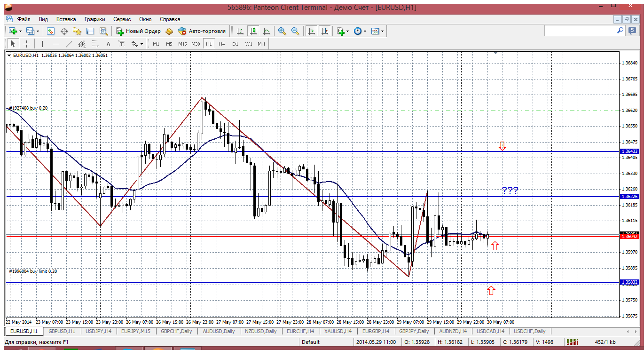Enable Авто-торговля button
This screenshot has width=644, height=350.
point(202,31)
